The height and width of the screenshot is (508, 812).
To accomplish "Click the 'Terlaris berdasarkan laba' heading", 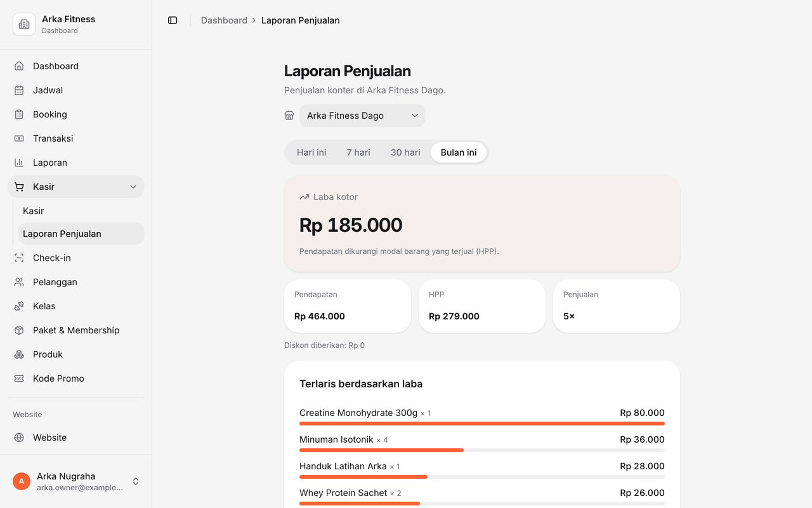I will pyautogui.click(x=361, y=384).
